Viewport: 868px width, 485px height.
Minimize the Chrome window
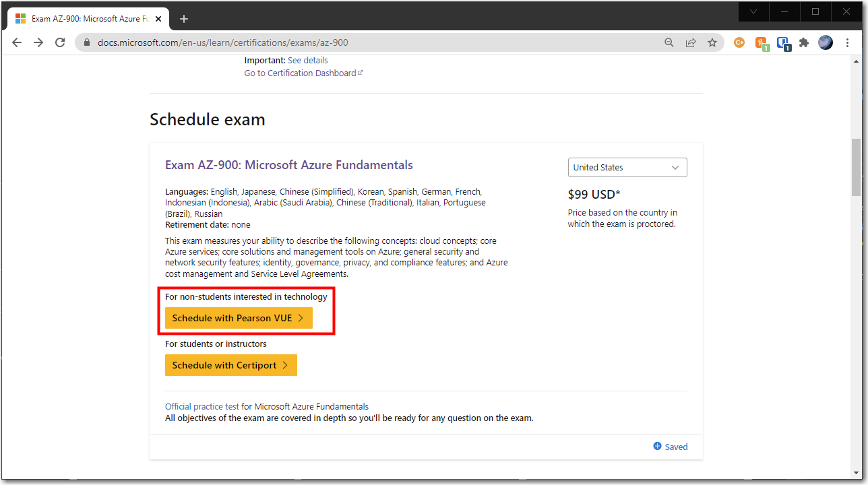coord(784,11)
